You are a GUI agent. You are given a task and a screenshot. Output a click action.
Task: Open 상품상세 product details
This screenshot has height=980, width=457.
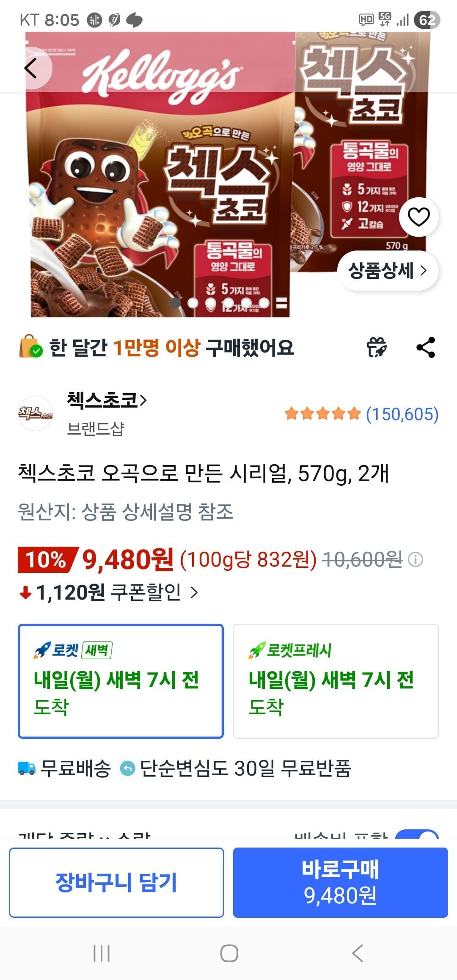pos(388,270)
